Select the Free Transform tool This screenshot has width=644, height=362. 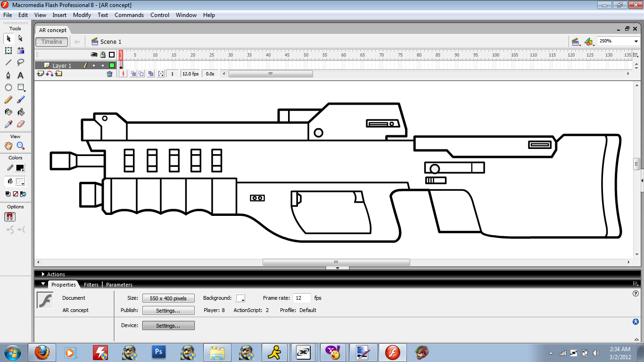(8, 51)
